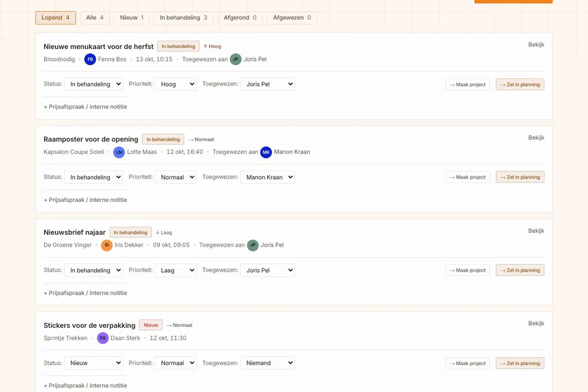Open Toegewezen dropdown showing Niemand
This screenshot has height=392, width=588.
click(267, 363)
